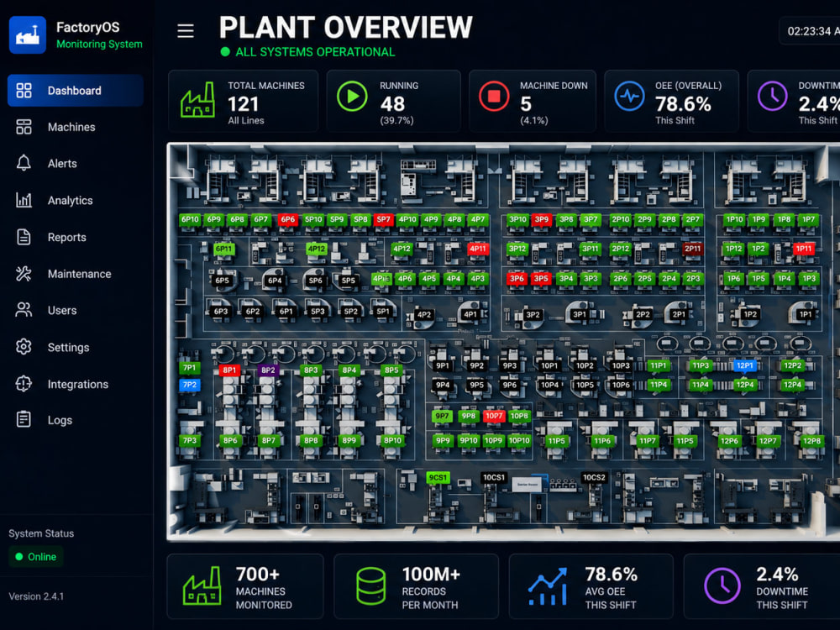
Task: Select green machine marker 6P10
Action: click(190, 219)
